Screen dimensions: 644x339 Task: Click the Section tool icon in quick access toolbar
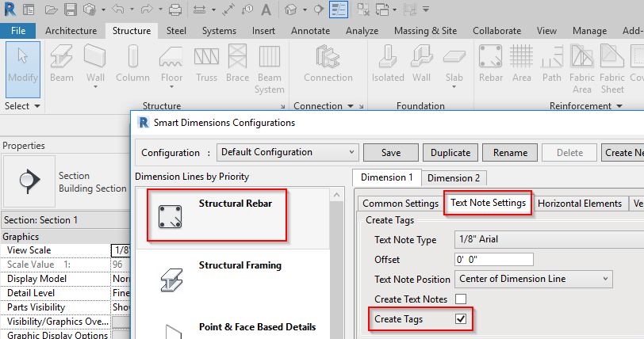319,9
